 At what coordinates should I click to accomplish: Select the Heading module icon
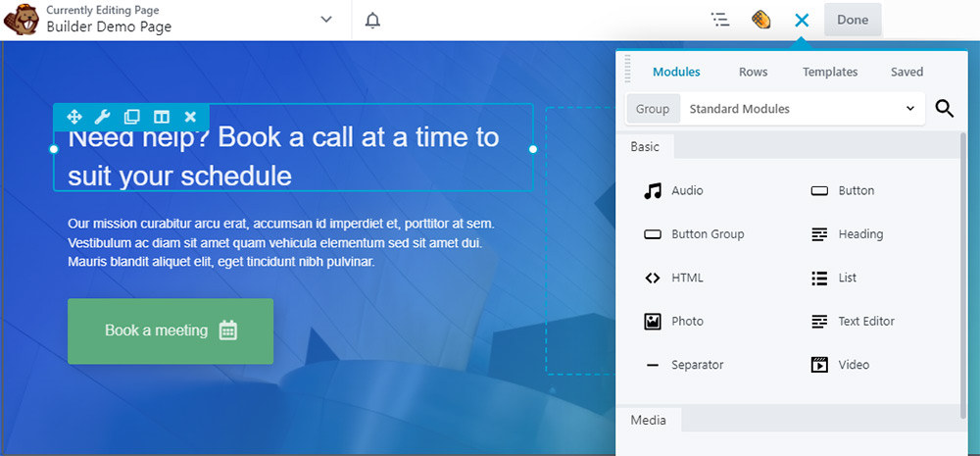click(x=819, y=234)
